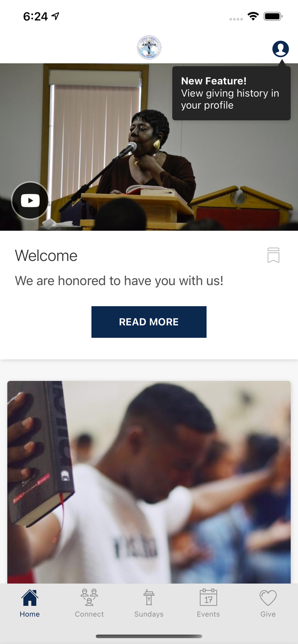Screen dimensions: 298x644
Task: Open the Connect people icon
Action: 89,598
